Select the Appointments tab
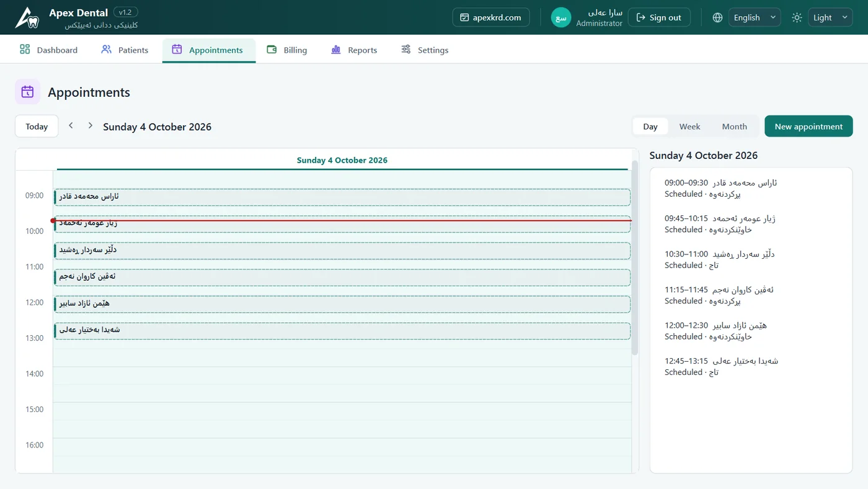The width and height of the screenshot is (868, 489). coord(209,50)
